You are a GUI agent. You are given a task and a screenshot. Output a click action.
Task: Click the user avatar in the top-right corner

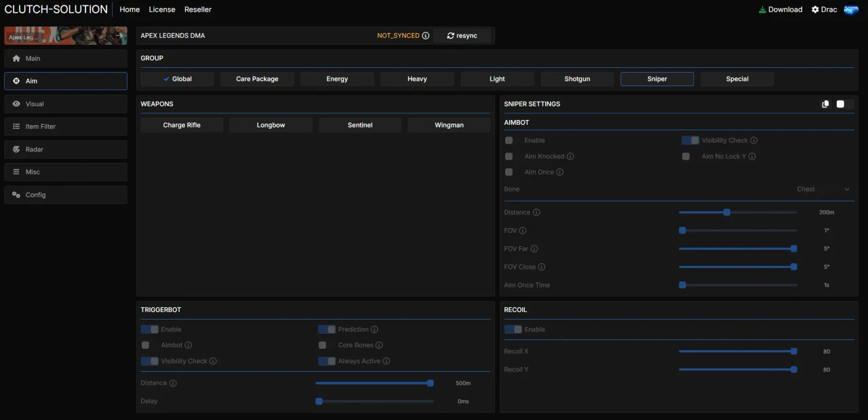(850, 9)
